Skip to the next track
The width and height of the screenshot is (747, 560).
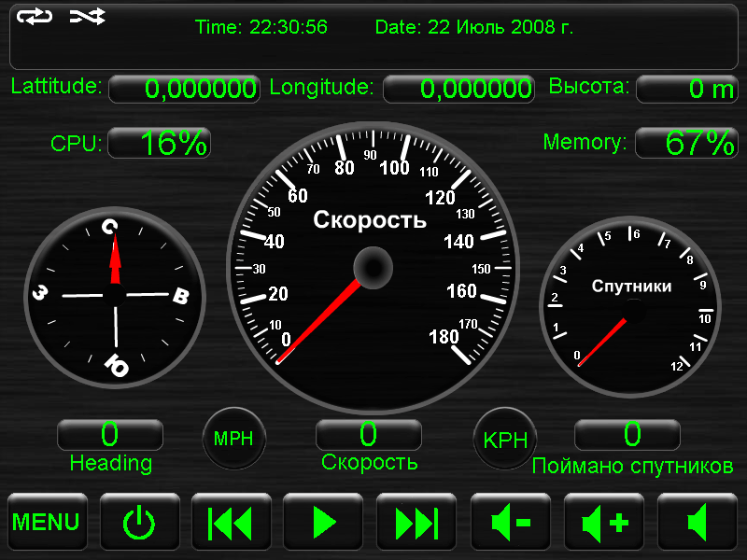[416, 523]
